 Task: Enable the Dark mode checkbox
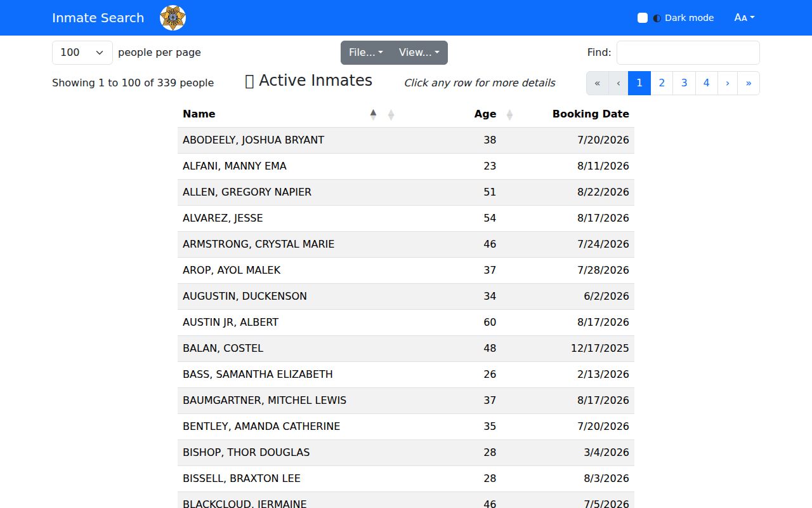[643, 18]
